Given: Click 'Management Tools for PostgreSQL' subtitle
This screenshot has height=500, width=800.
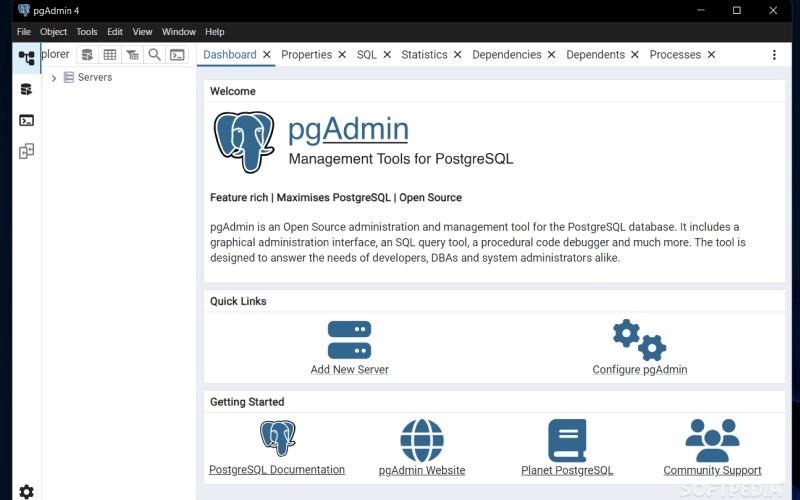Looking at the screenshot, I should [x=401, y=159].
